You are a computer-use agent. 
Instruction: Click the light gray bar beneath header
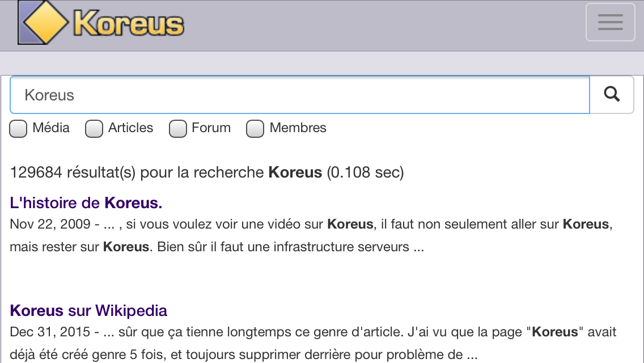coord(322,63)
